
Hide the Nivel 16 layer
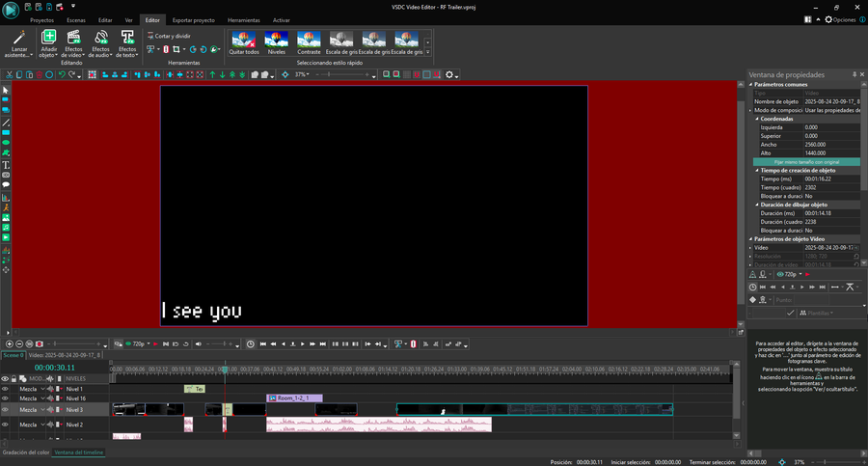tap(5, 398)
